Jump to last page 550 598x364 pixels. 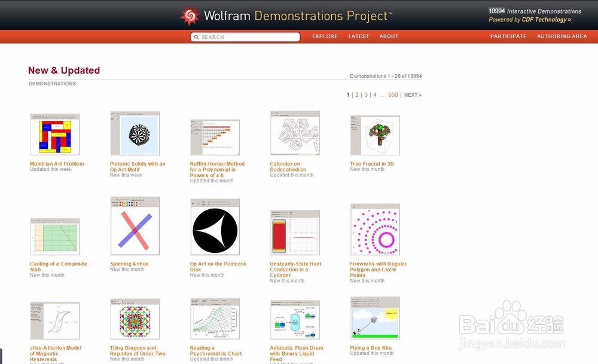393,95
